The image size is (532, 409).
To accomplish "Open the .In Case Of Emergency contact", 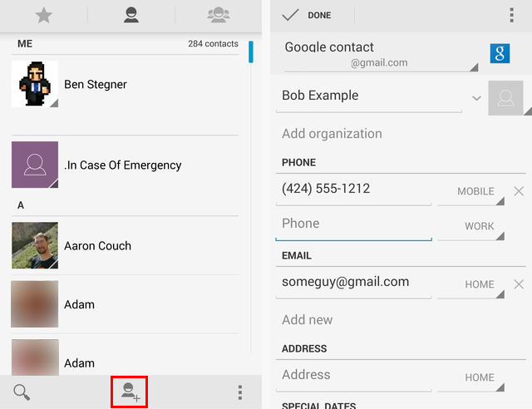I will [125, 165].
